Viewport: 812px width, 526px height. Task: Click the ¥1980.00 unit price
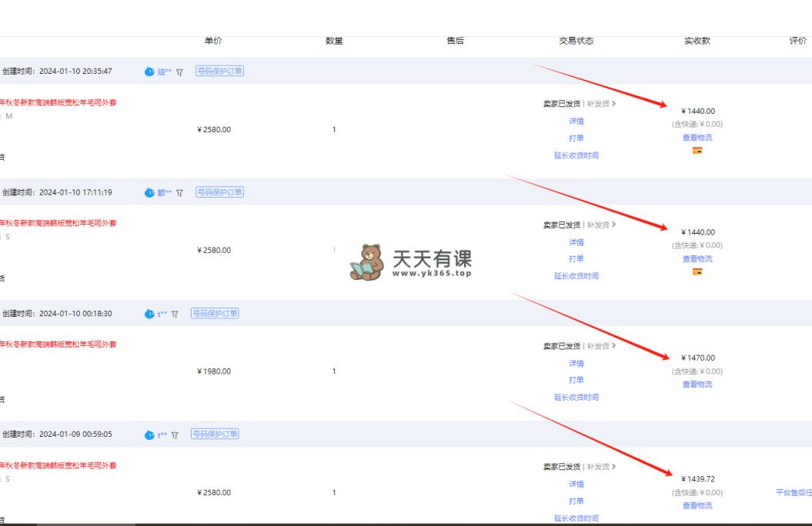[x=214, y=371]
